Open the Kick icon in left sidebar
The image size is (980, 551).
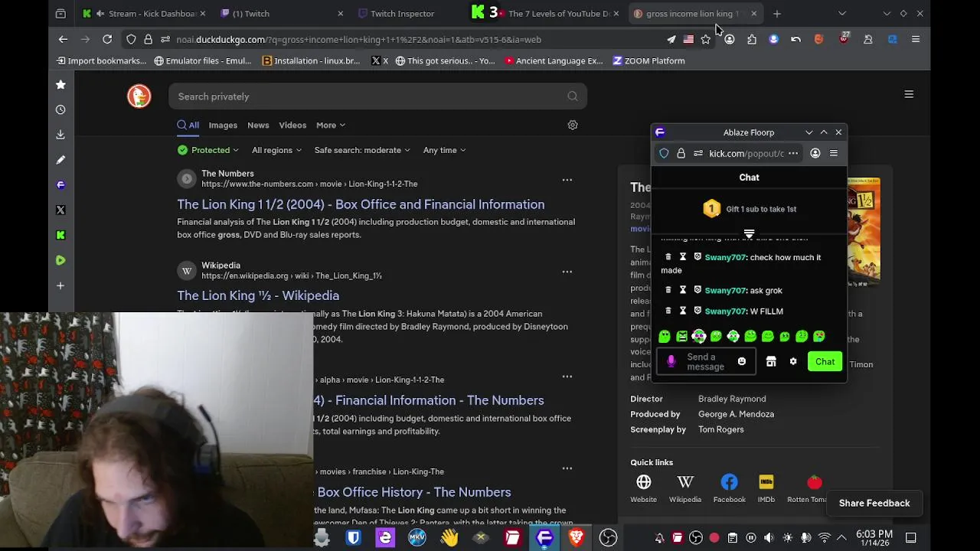[x=60, y=235]
